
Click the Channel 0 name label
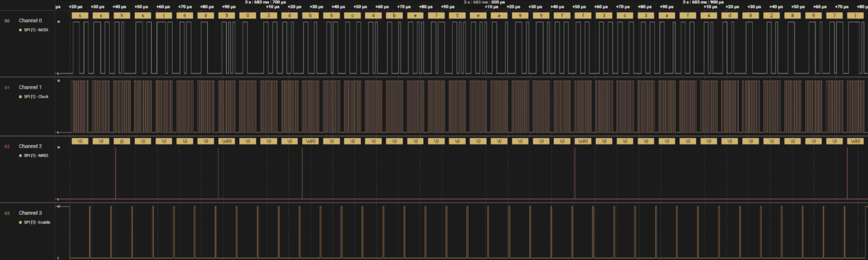coord(30,20)
